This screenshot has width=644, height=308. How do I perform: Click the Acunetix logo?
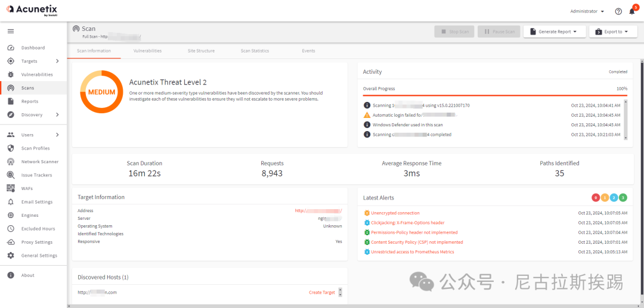click(31, 10)
